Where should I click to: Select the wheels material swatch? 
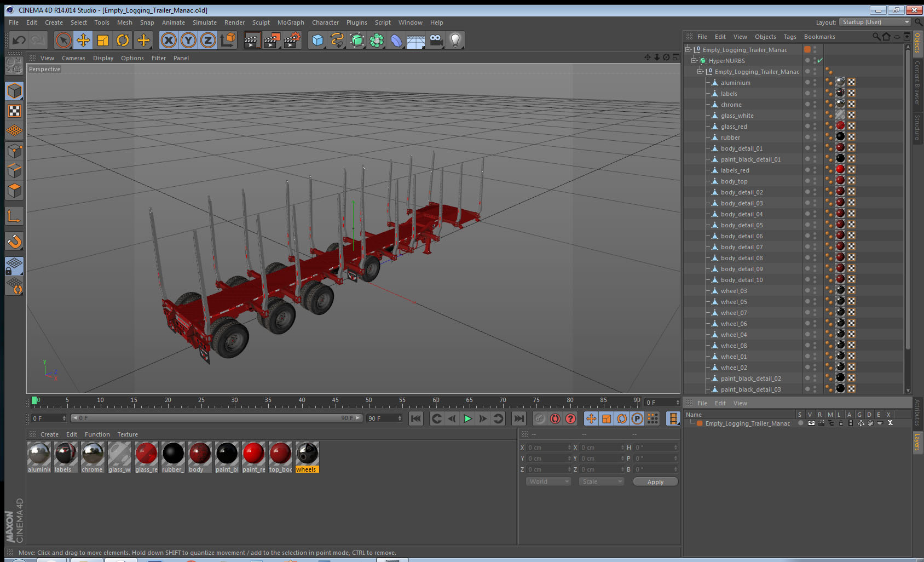pyautogui.click(x=307, y=457)
